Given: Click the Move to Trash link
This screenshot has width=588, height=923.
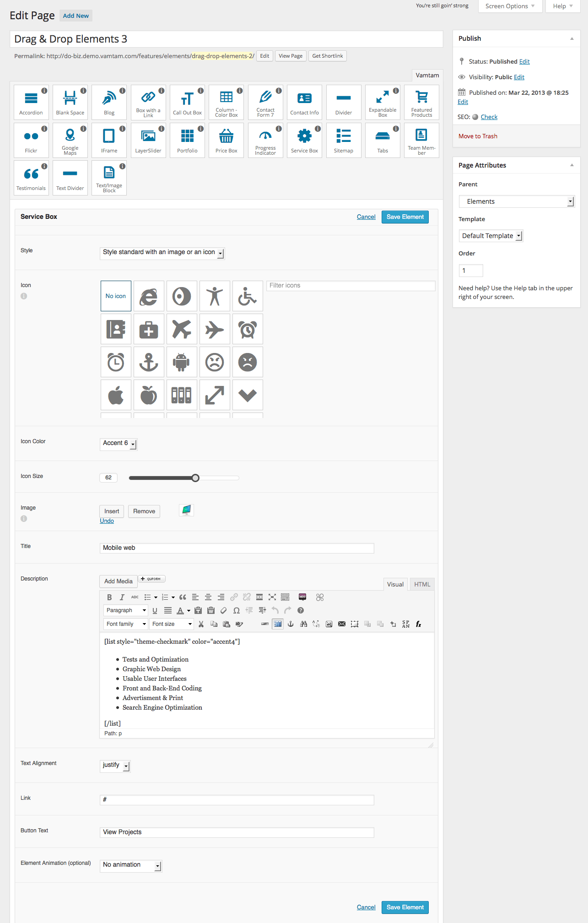Looking at the screenshot, I should (x=478, y=136).
